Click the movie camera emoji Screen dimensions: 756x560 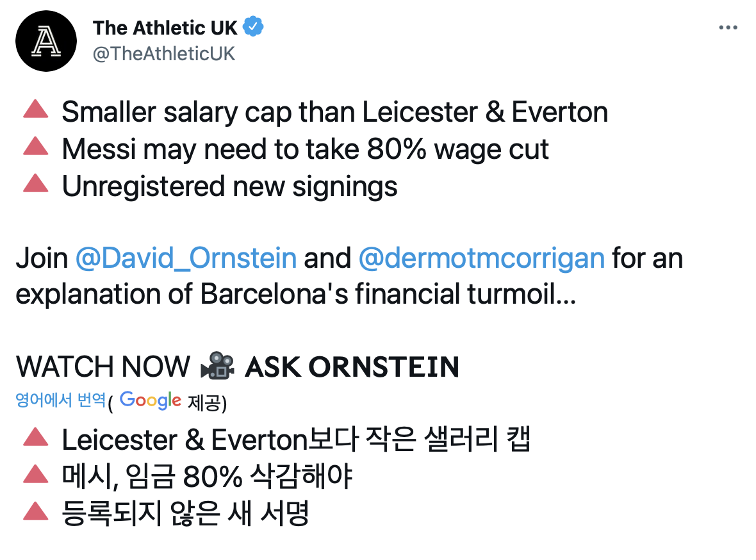pyautogui.click(x=217, y=366)
